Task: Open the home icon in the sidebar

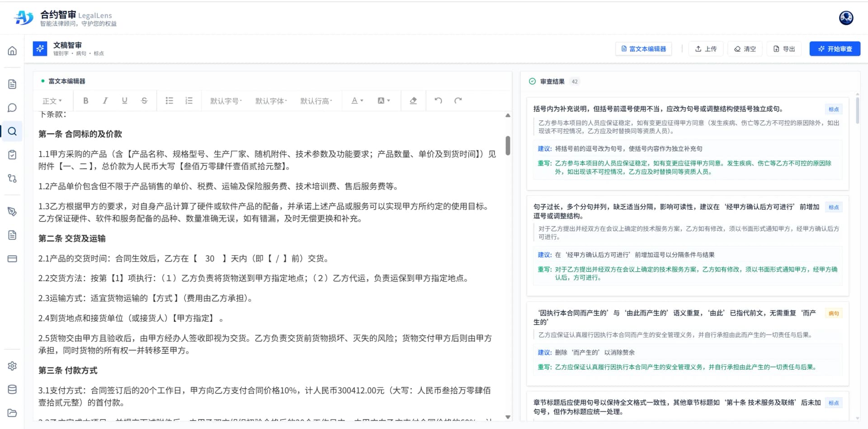Action: (12, 51)
